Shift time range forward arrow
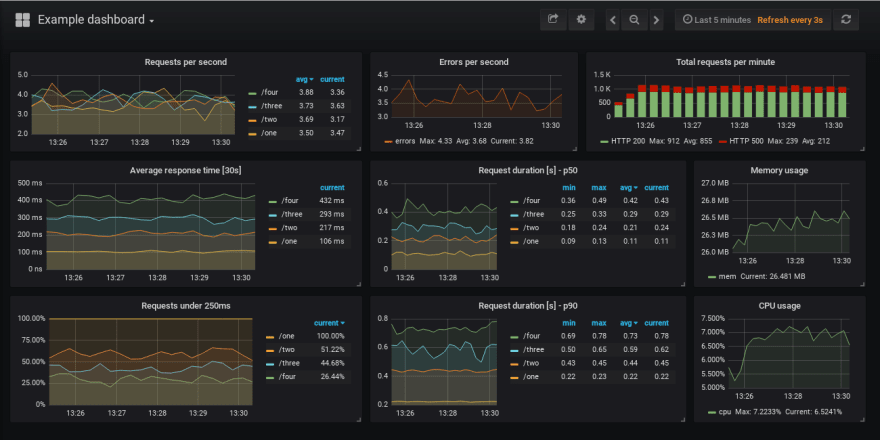880x440 pixels. point(656,20)
